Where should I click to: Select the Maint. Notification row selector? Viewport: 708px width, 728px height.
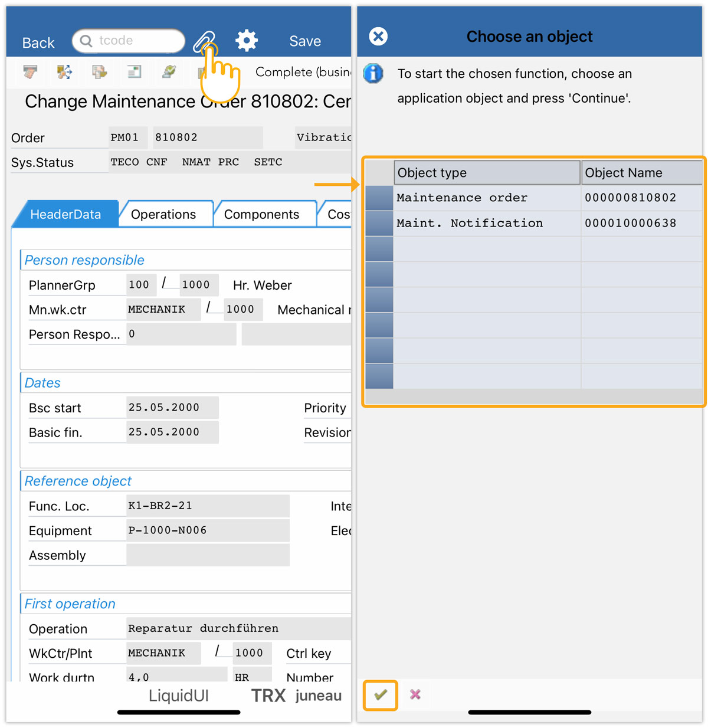click(x=379, y=224)
